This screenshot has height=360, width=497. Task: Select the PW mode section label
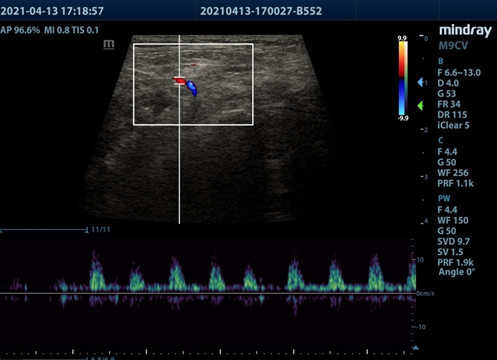point(444,199)
